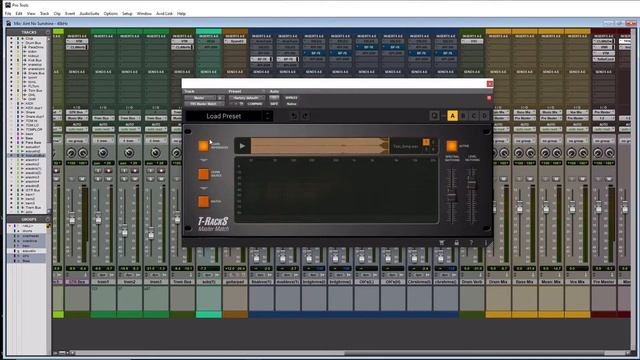
Task: Click red target icon in plugin header
Action: 489,98
